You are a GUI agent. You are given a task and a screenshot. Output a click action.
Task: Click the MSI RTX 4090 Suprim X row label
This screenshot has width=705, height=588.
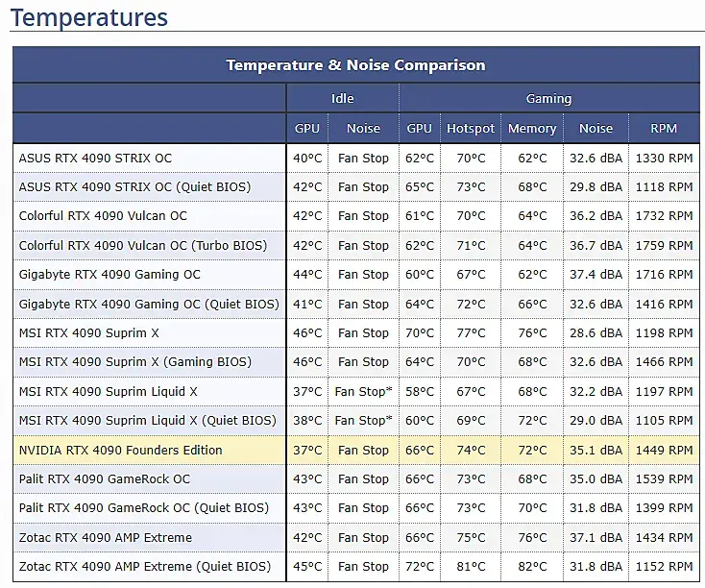89,332
